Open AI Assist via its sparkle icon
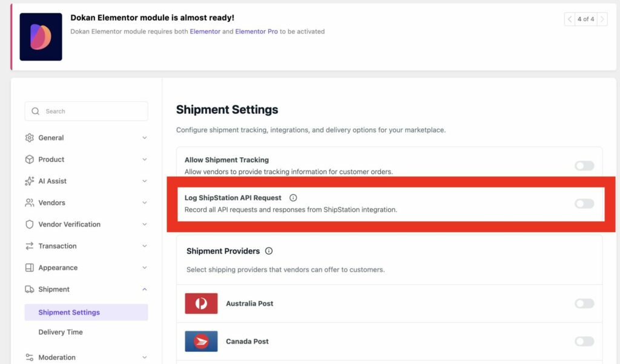This screenshot has height=364, width=620. [29, 181]
